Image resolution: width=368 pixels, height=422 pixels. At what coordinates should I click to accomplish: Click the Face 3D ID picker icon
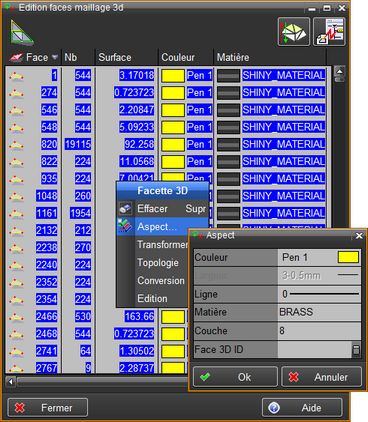point(356,350)
